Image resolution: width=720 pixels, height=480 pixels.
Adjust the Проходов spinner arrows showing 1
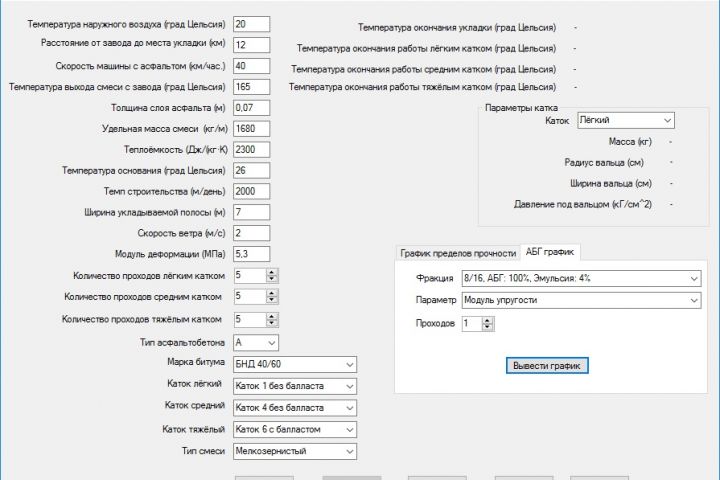488,324
